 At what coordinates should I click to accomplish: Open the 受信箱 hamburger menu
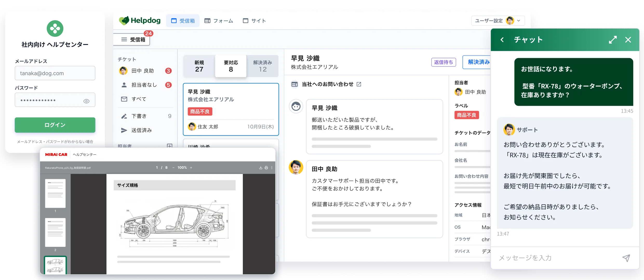point(124,39)
